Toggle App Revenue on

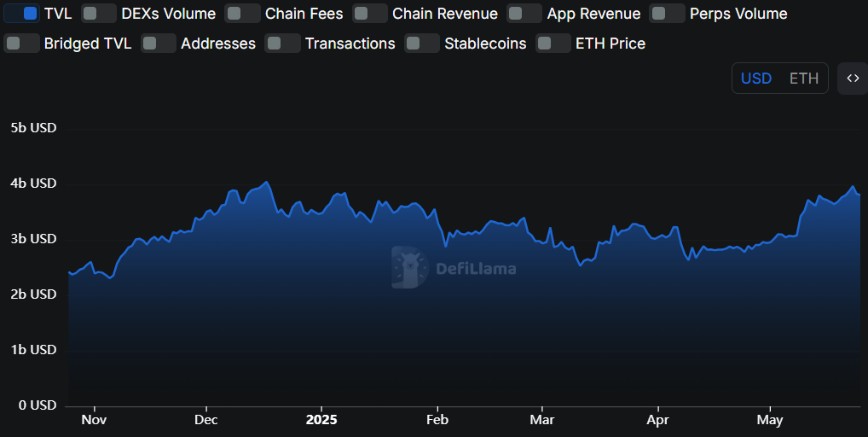point(524,14)
